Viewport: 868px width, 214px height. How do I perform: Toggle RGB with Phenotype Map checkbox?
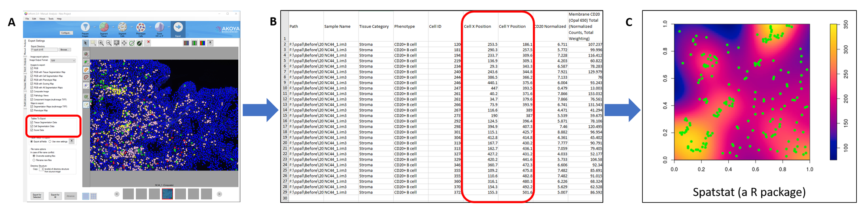pos(32,80)
